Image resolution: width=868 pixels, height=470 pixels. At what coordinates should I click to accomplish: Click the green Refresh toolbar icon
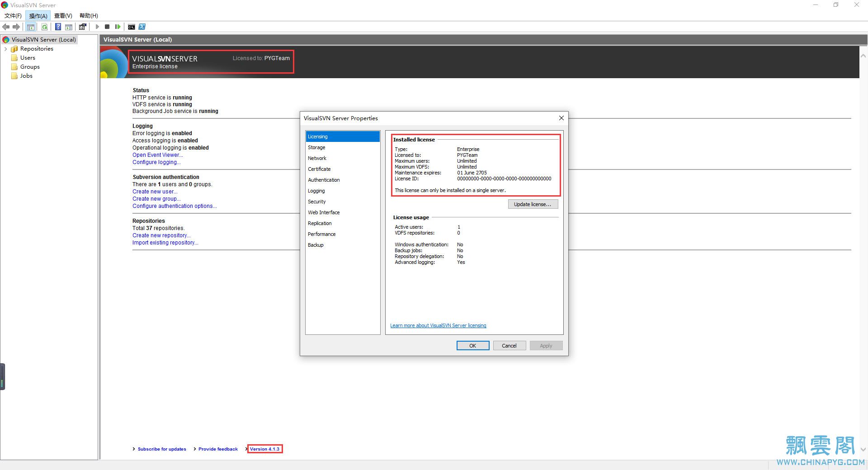point(44,27)
